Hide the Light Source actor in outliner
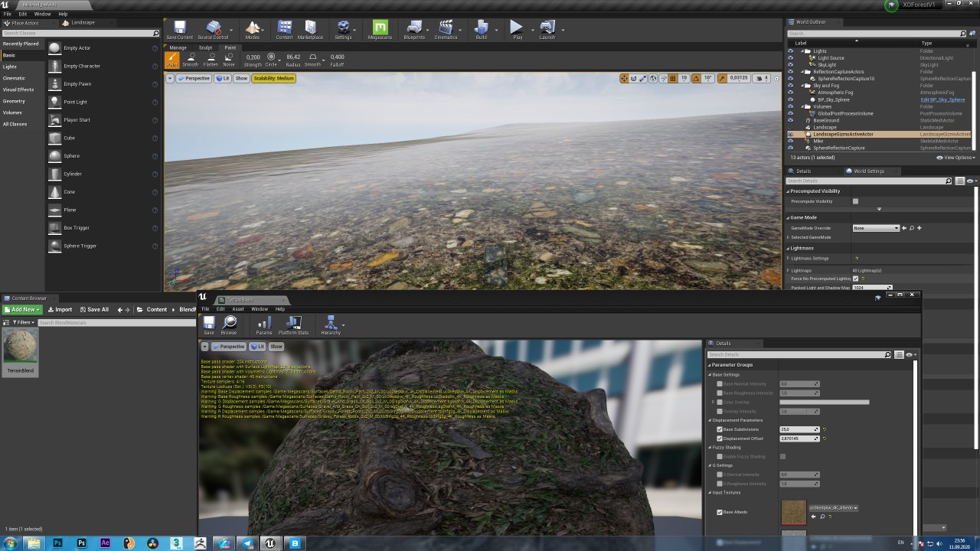The image size is (980, 551). click(791, 58)
